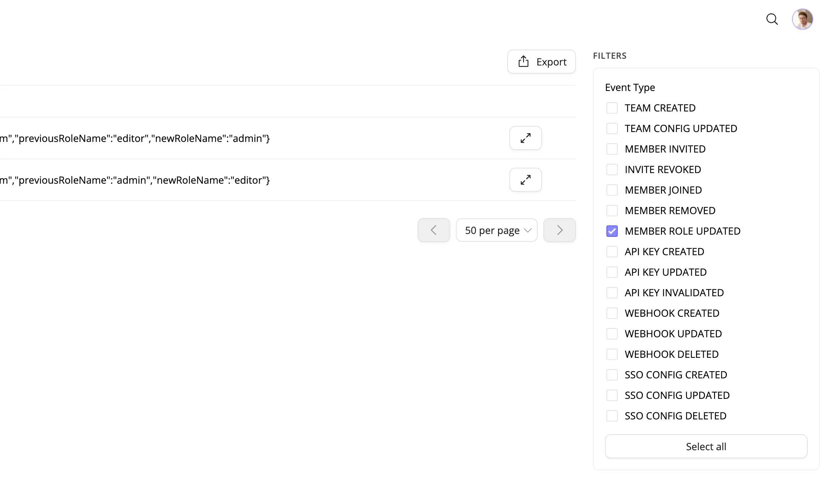Screen dimensions: 831x504
Task: Select all event type filters
Action: pyautogui.click(x=706, y=446)
